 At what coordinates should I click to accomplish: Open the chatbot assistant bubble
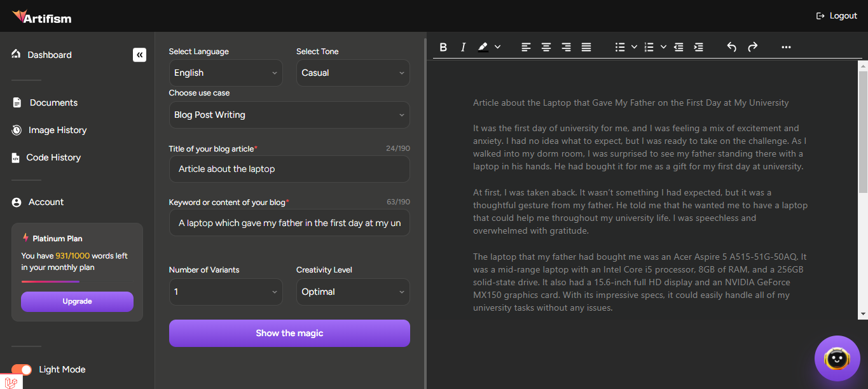[x=837, y=358]
